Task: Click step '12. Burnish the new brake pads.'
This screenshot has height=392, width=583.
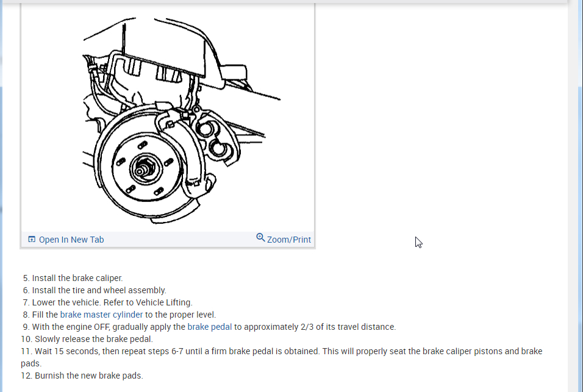Action: [x=82, y=376]
